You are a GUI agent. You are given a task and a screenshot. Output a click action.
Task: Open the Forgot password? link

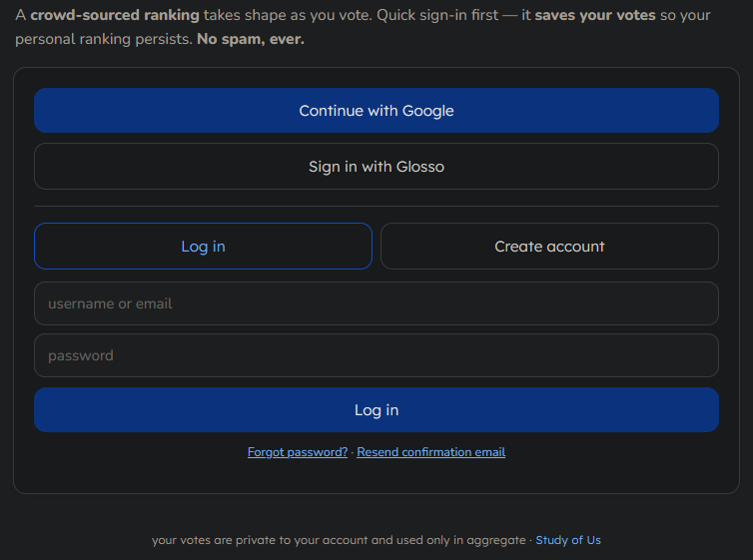[x=298, y=452]
